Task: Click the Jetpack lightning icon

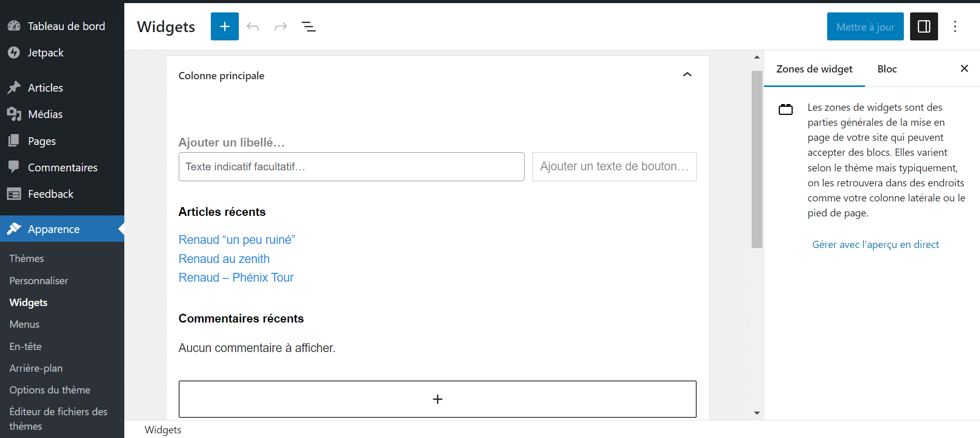Action: point(14,52)
